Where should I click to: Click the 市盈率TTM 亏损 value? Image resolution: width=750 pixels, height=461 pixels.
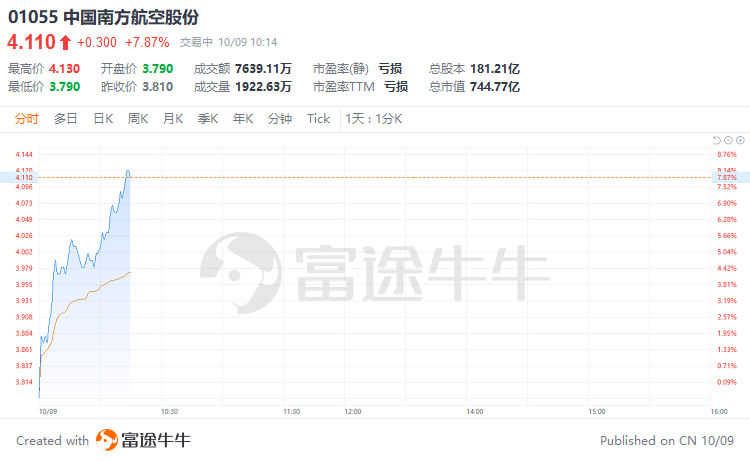(396, 87)
